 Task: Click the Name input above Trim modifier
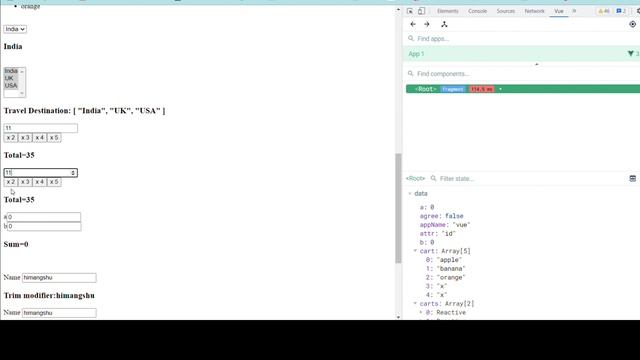tap(59, 278)
